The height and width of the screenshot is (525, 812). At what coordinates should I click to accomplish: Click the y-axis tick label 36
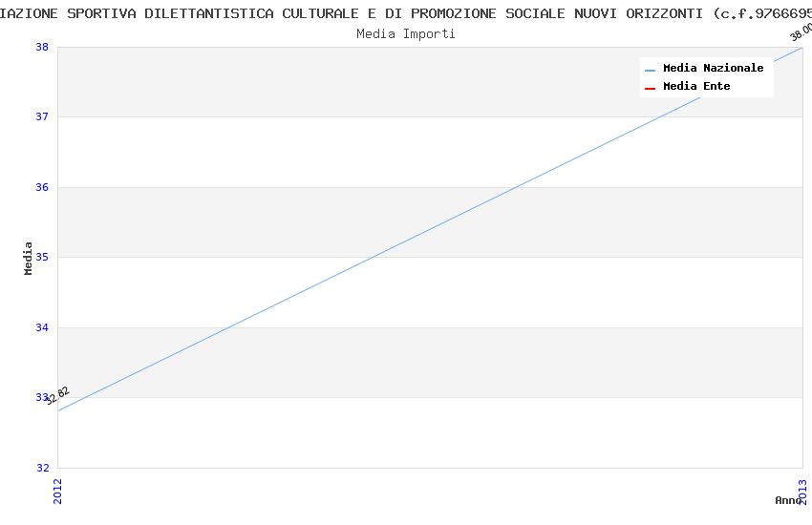[43, 187]
